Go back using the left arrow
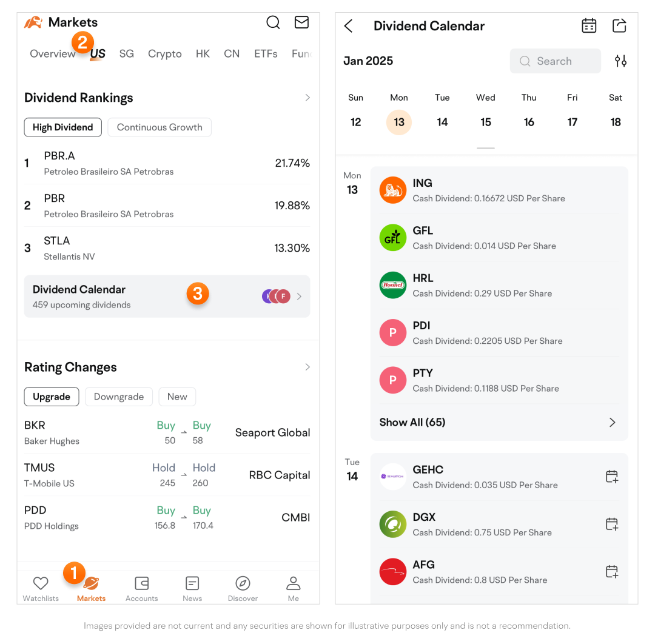 pyautogui.click(x=348, y=26)
